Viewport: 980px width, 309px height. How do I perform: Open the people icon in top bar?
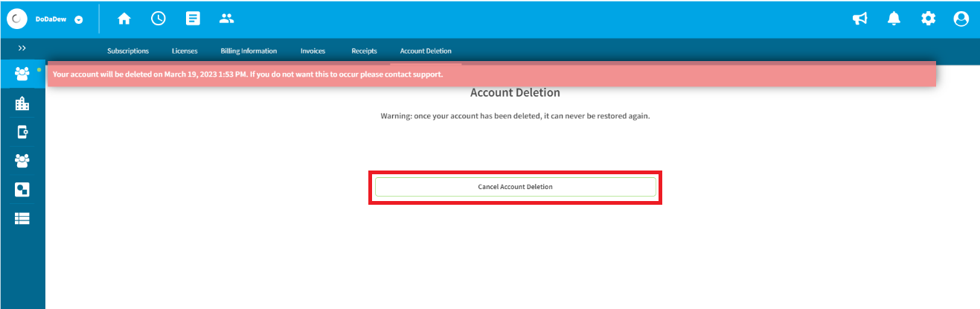pyautogui.click(x=227, y=19)
